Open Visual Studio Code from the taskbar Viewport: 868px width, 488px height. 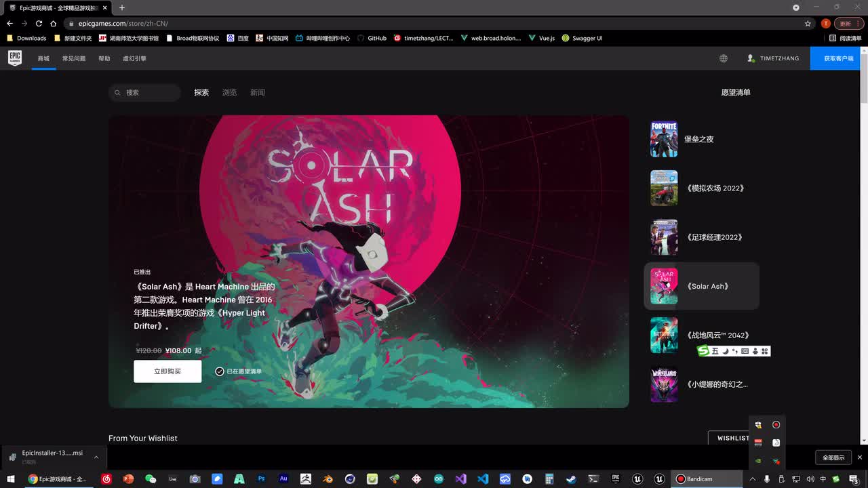(x=483, y=479)
